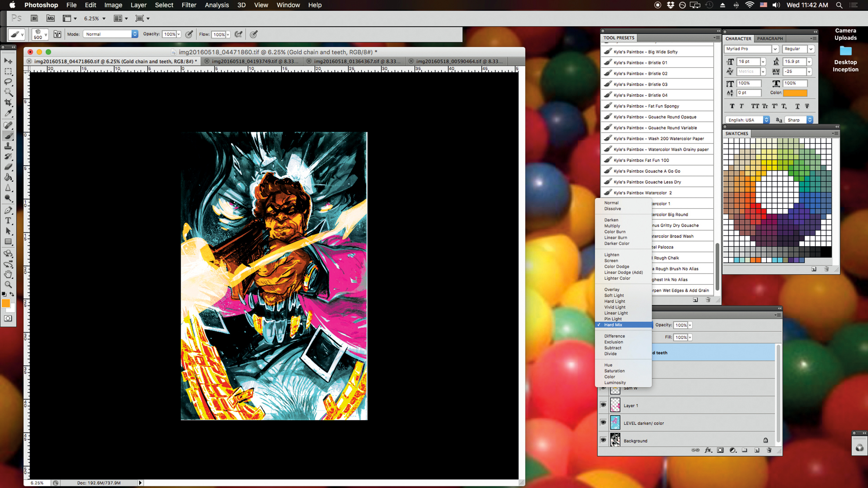Launch Mini Bridge
Image resolution: width=868 pixels, height=488 pixels.
[x=51, y=19]
